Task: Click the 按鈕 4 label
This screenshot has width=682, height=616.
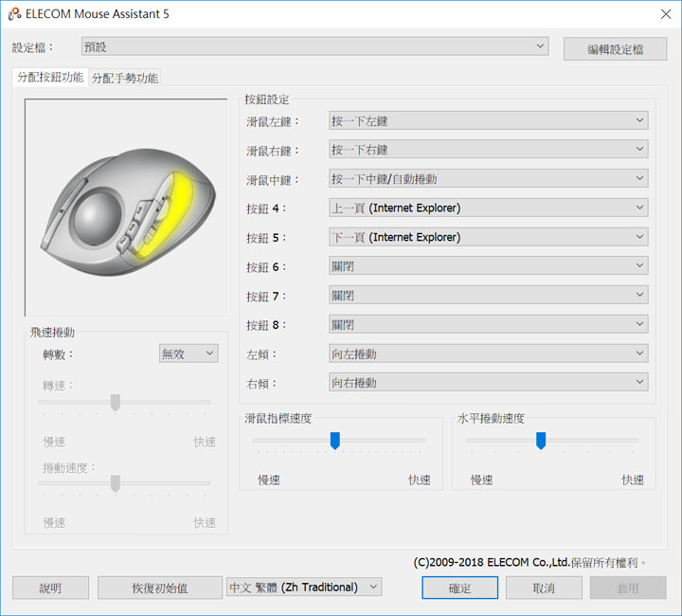Action: click(x=266, y=208)
